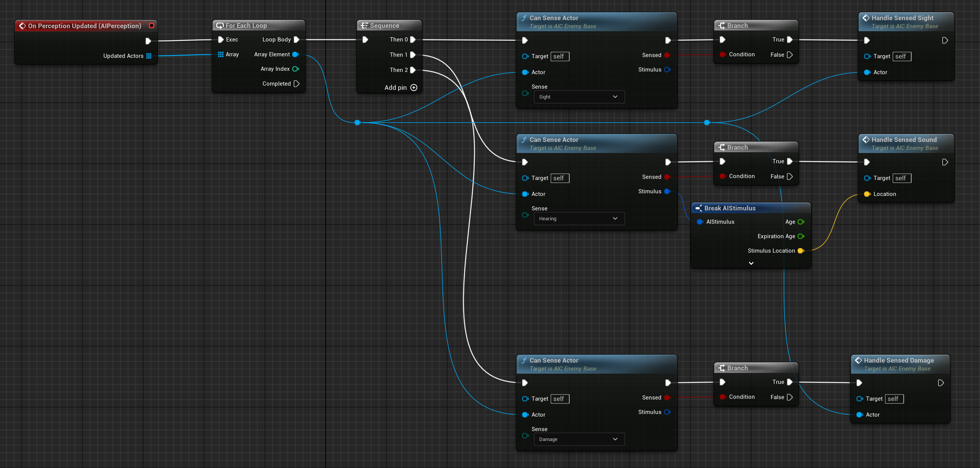Toggle the Condition pin on the top Branch node
Viewport: 980px width, 468px height.
tap(722, 54)
